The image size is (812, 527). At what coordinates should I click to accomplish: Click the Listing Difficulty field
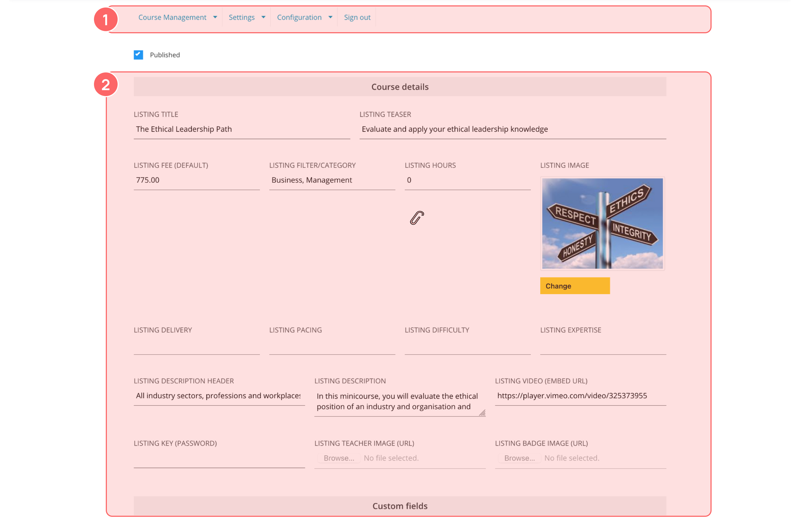pos(468,345)
